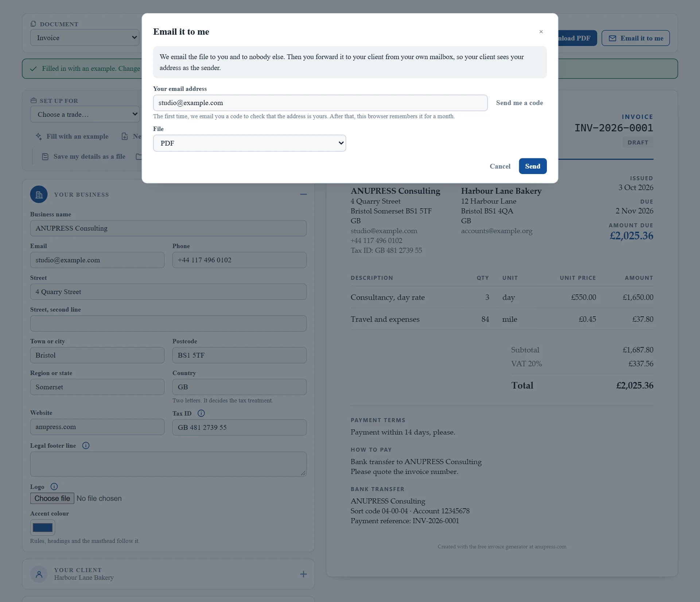Click the Fill with an example sparkle icon
The width and height of the screenshot is (700, 602).
pyautogui.click(x=39, y=136)
